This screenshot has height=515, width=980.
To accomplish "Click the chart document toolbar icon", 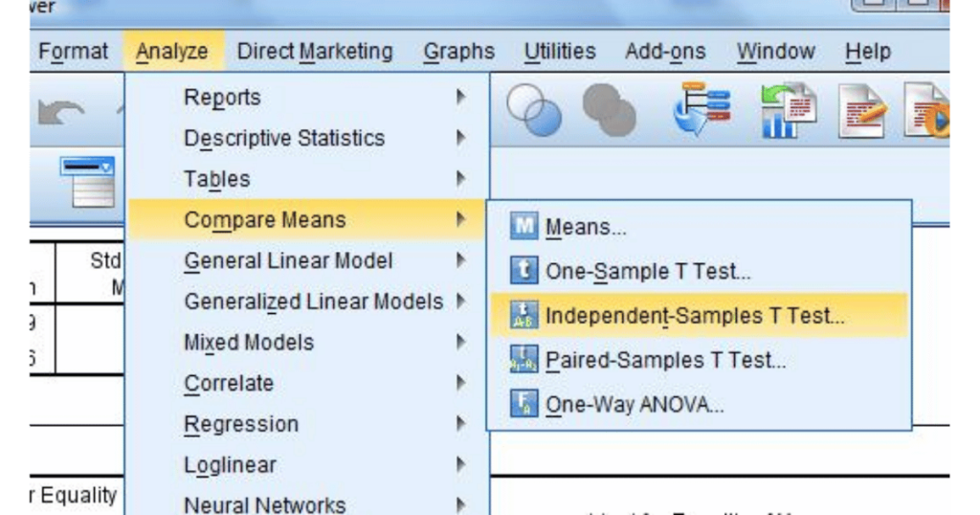I will [x=788, y=109].
